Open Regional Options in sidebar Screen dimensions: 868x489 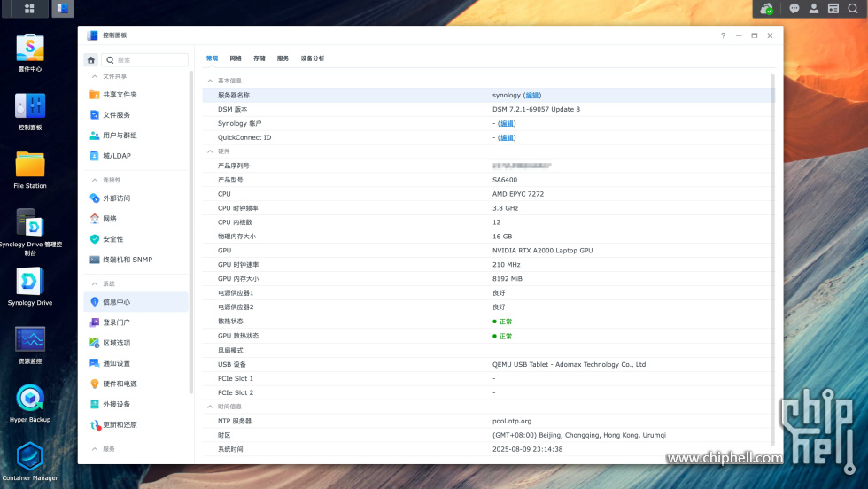(136, 343)
